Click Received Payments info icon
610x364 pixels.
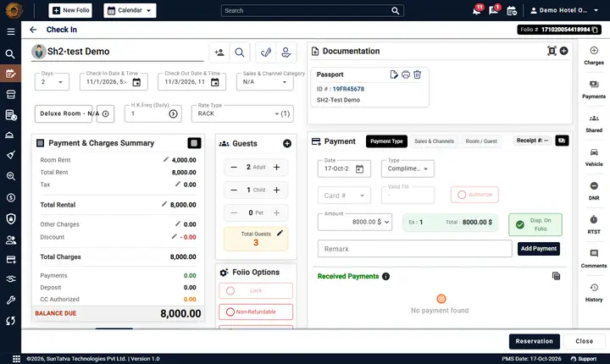[x=385, y=276]
